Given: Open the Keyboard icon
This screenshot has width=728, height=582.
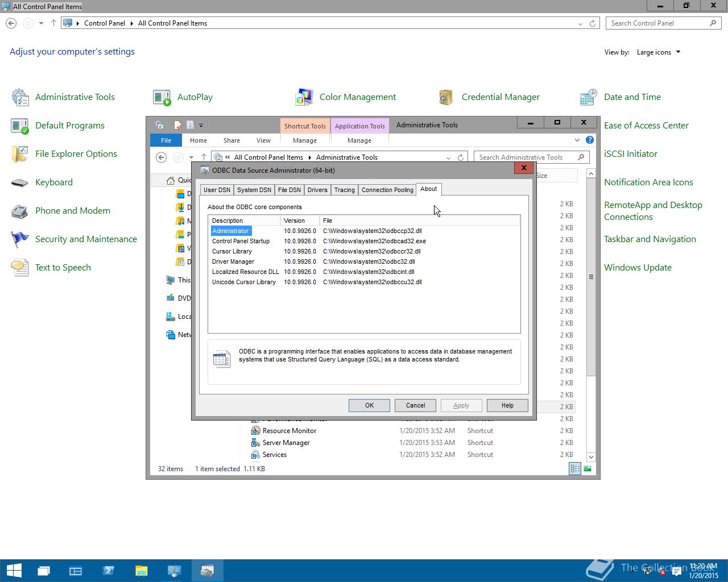Looking at the screenshot, I should click(x=20, y=182).
